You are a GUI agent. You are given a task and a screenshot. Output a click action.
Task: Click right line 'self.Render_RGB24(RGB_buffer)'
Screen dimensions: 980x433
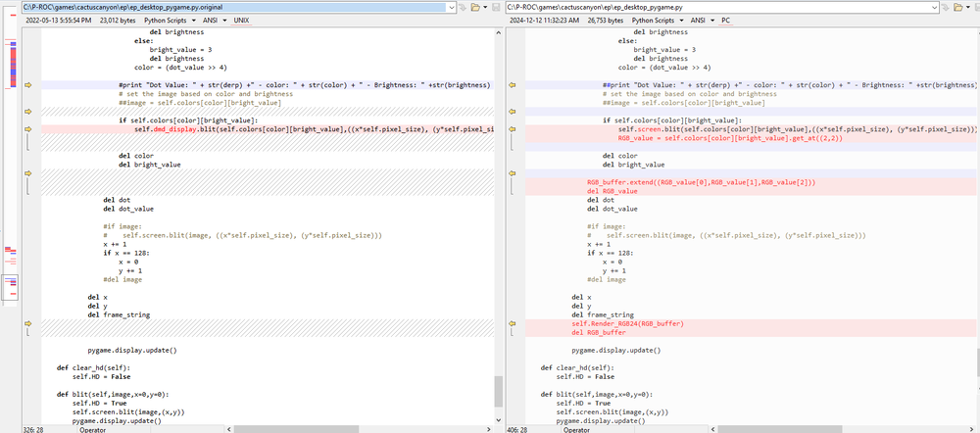[628, 323]
